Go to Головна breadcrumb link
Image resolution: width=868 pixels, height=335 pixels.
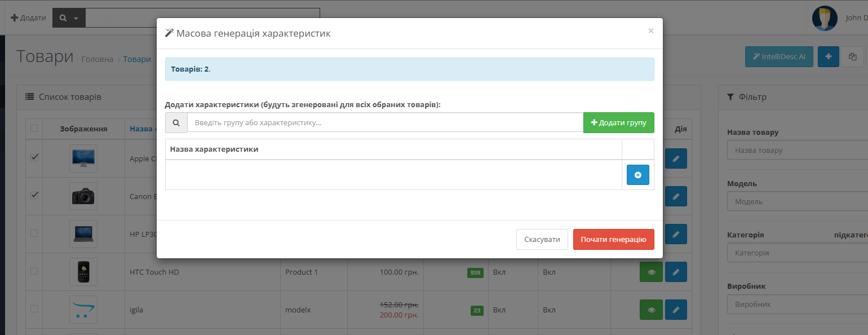(97, 59)
